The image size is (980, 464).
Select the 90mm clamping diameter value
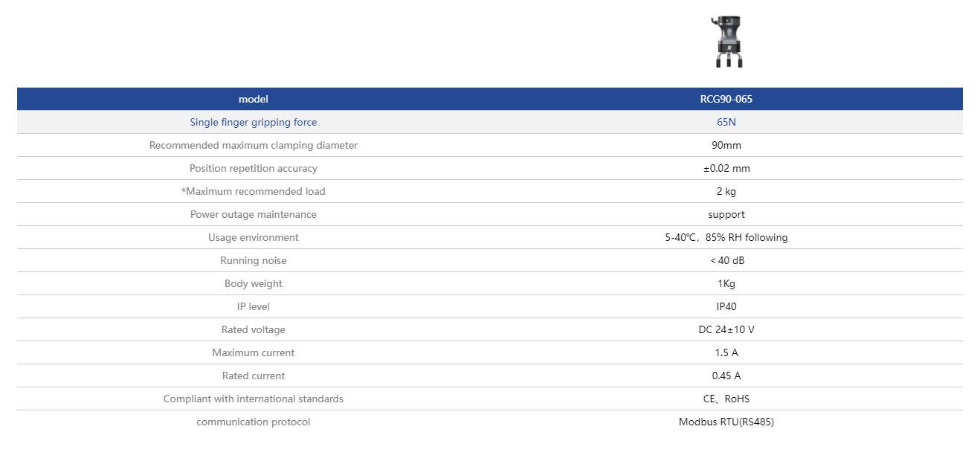(x=726, y=145)
